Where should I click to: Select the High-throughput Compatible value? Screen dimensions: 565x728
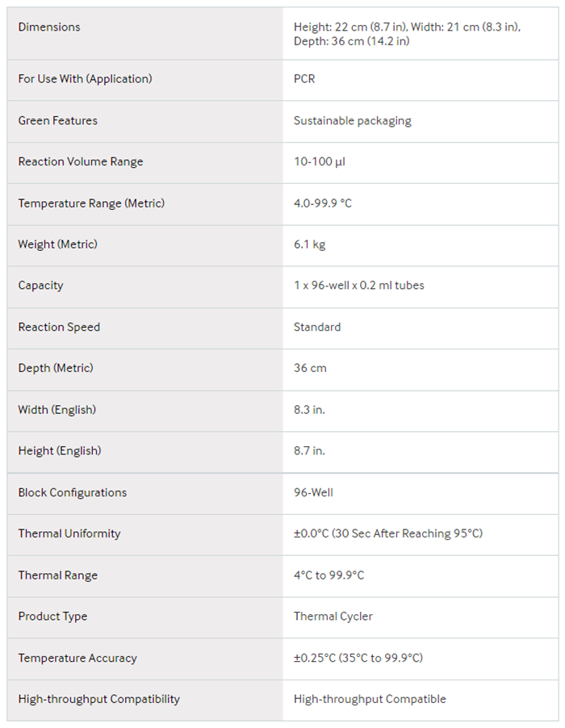point(370,699)
